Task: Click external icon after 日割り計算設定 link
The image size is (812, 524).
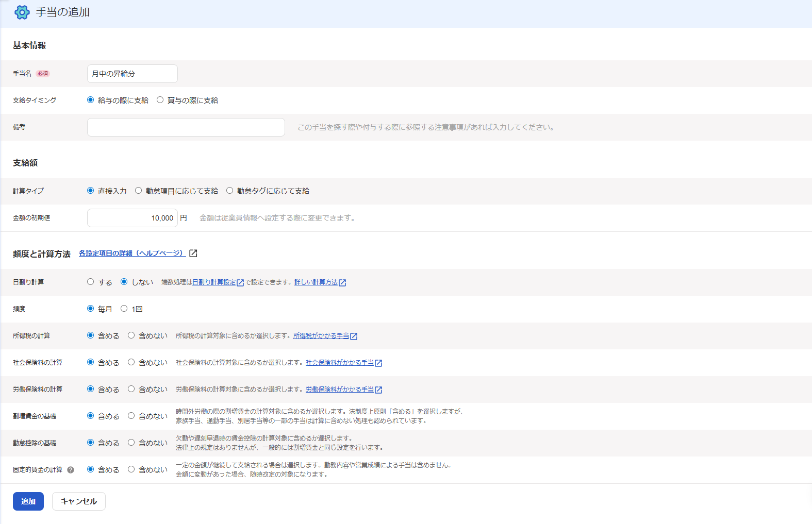Action: [240, 282]
